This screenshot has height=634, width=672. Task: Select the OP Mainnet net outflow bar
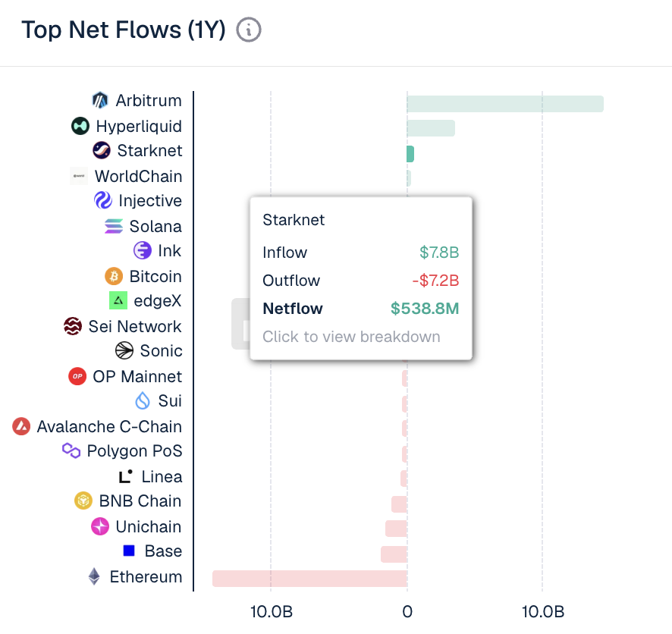point(404,378)
